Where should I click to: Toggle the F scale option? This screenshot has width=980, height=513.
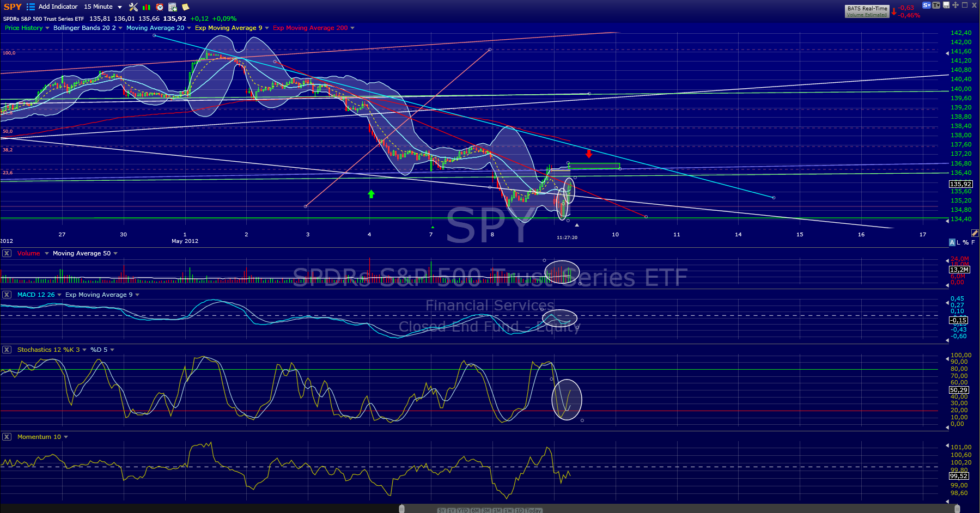coord(973,242)
